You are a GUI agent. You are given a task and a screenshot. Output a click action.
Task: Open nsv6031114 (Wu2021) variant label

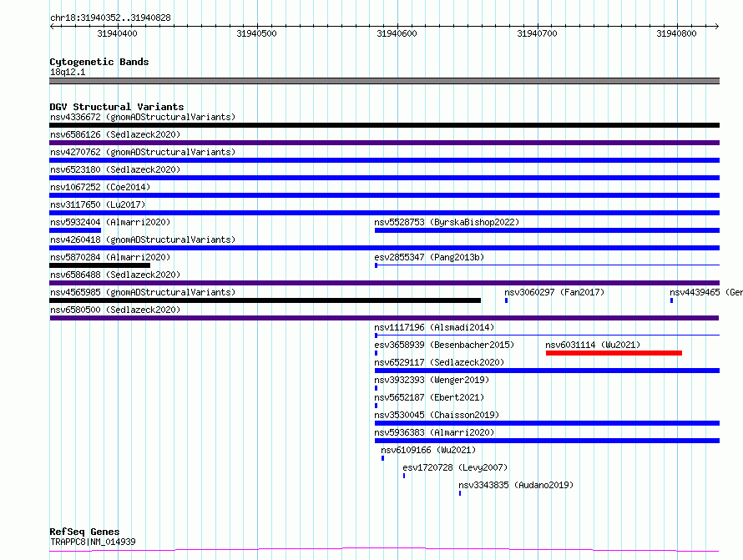coord(593,345)
